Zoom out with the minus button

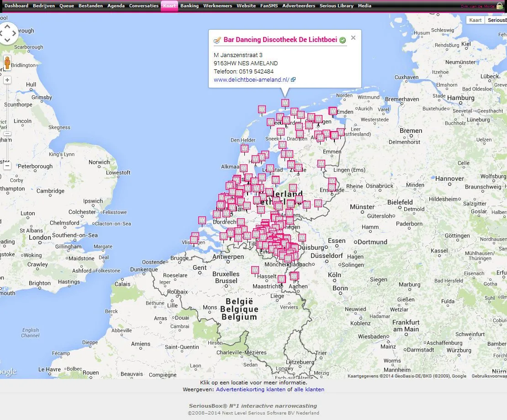pyautogui.click(x=7, y=166)
